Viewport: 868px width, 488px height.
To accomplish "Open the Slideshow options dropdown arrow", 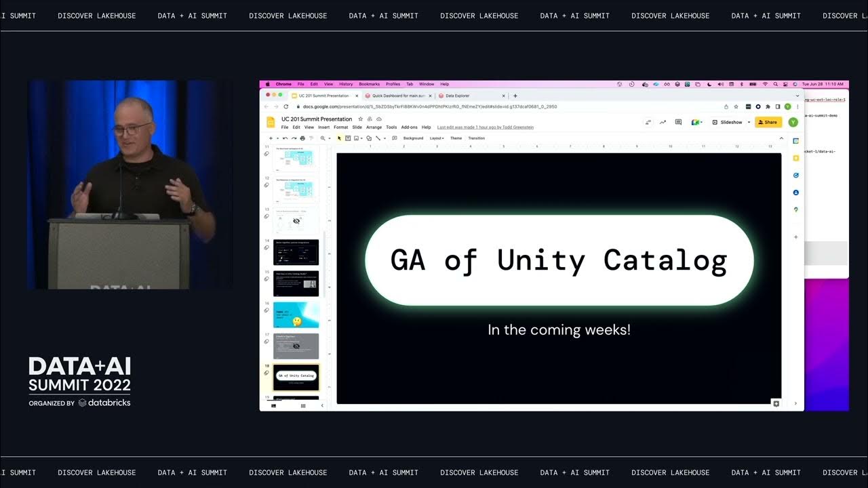I will pyautogui.click(x=749, y=123).
